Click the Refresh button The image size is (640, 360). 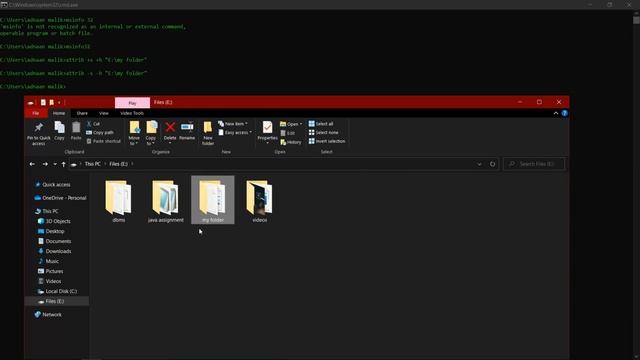point(493,164)
